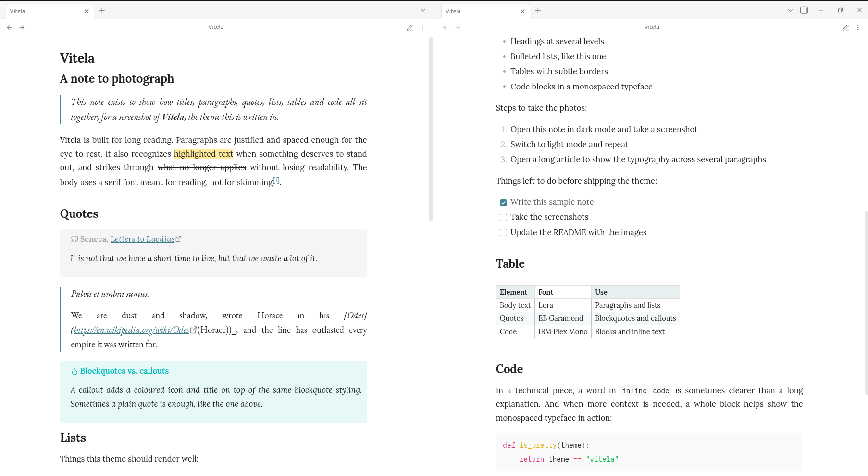
Task: Open the Letters to Lucilius link
Action: coord(142,239)
